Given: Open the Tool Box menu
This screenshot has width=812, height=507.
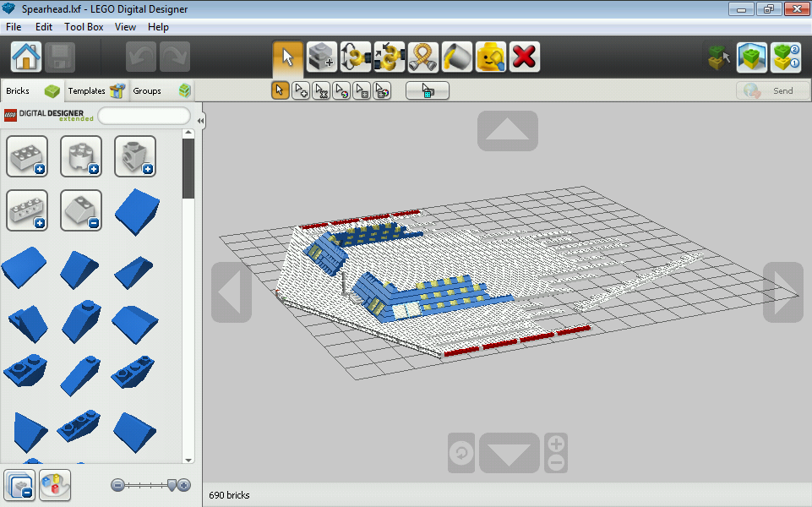Looking at the screenshot, I should point(84,27).
